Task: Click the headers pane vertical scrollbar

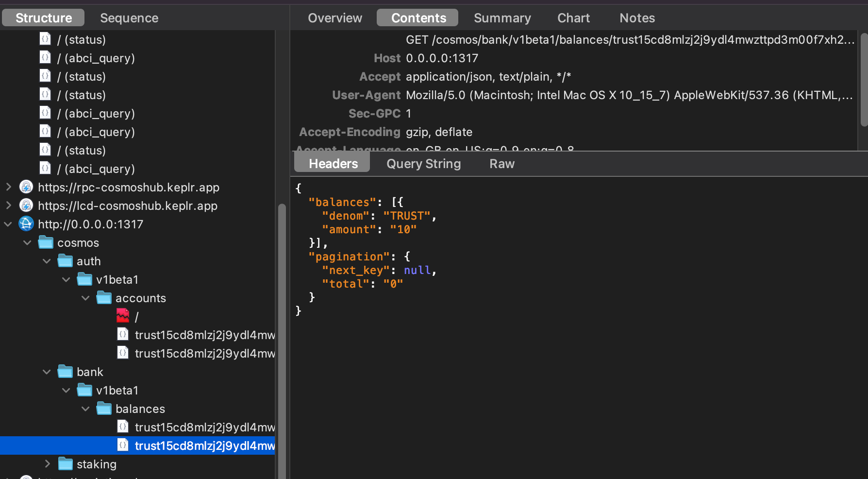Action: (x=864, y=80)
